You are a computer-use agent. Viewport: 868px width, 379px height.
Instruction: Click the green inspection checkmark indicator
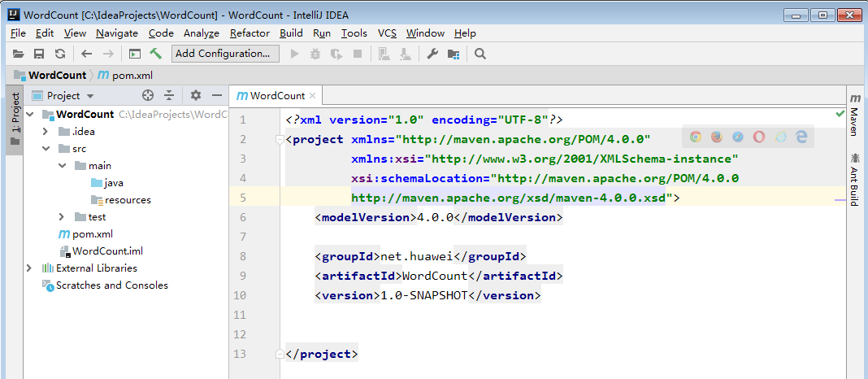coord(840,114)
